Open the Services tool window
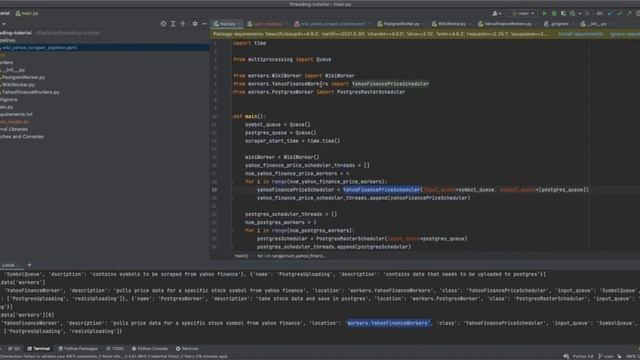The width and height of the screenshot is (640, 360). tap(187, 349)
